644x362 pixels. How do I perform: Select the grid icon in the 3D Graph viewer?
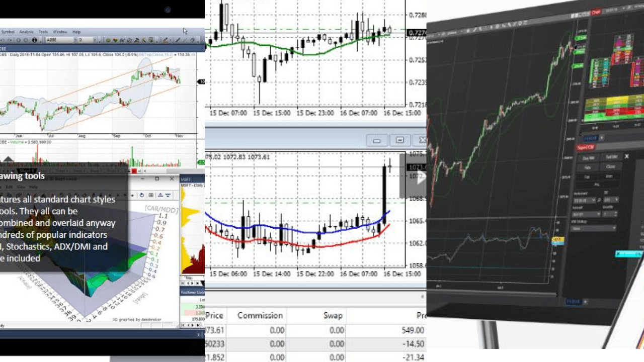pos(150,196)
